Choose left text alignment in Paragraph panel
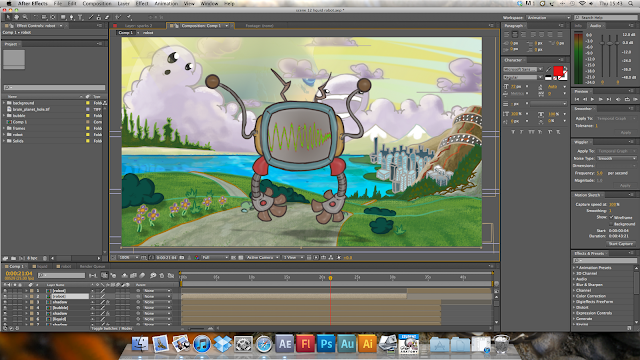 [x=507, y=34]
